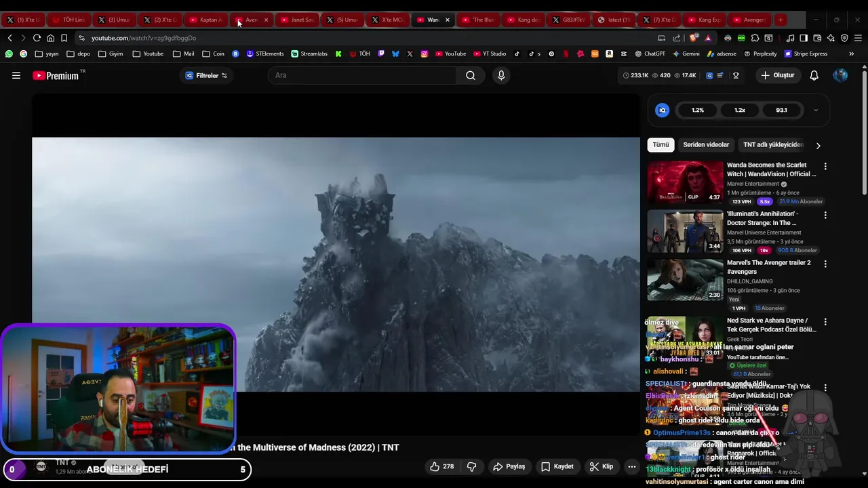This screenshot has height=488, width=868.
Task: Open the Brave Wallet icon
Action: [817, 38]
